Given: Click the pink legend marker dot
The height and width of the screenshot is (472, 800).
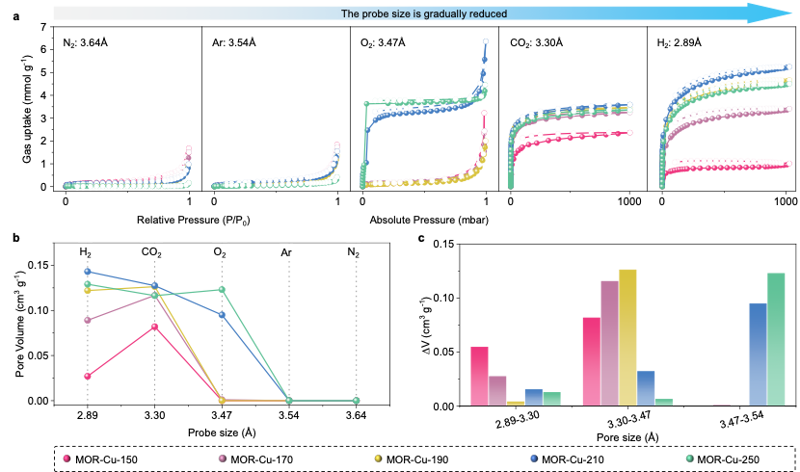Looking at the screenshot, I should click(x=66, y=458).
